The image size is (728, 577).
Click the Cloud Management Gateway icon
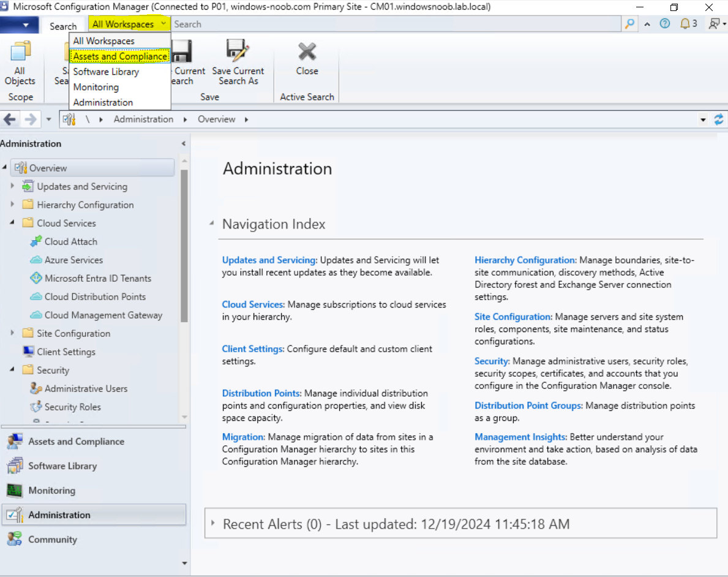(x=36, y=315)
